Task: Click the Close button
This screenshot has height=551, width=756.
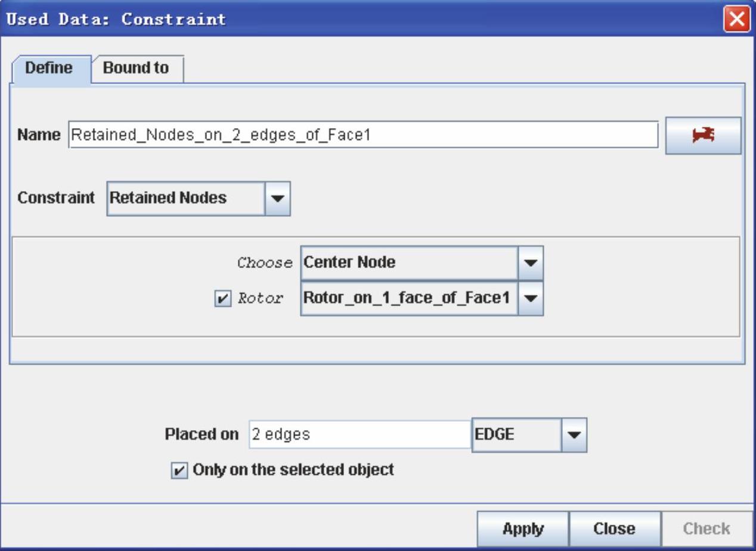Action: pyautogui.click(x=614, y=528)
